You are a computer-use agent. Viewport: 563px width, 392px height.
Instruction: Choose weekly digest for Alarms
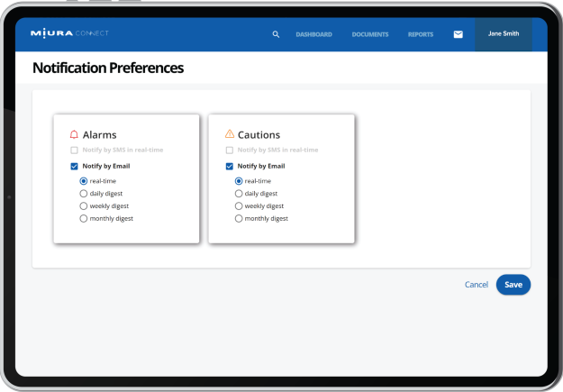(x=83, y=206)
